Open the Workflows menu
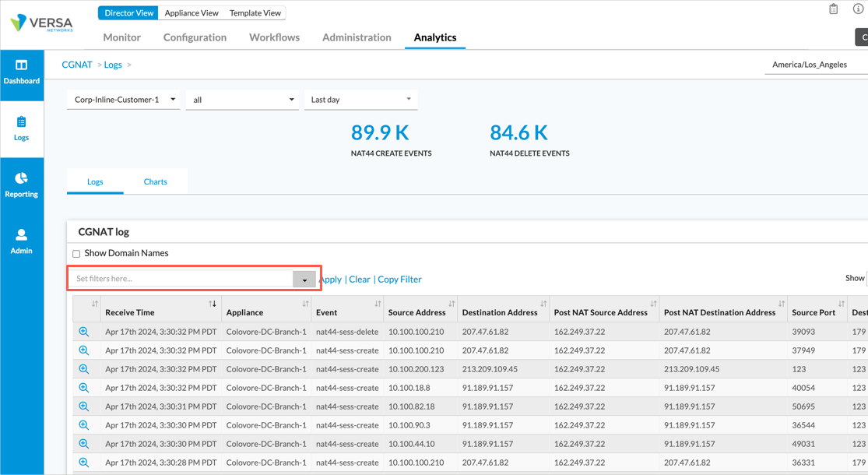The height and width of the screenshot is (475, 868). coord(275,37)
